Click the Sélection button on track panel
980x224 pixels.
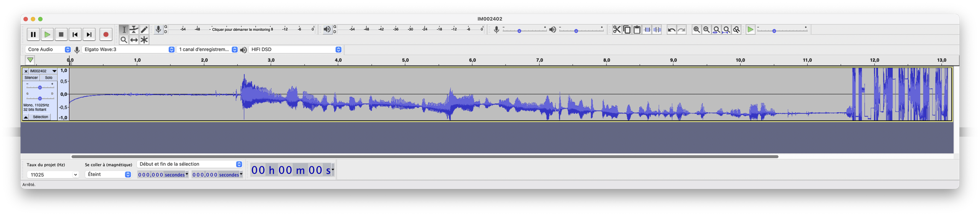tap(40, 117)
